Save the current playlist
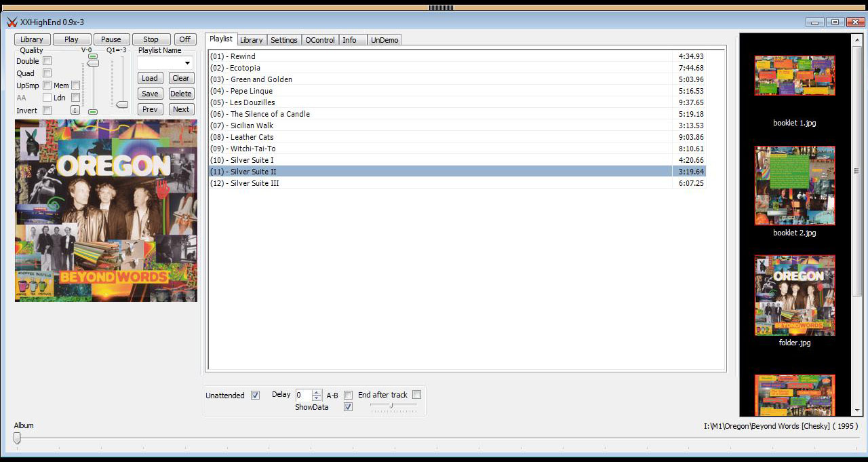The image size is (868, 462). coord(150,94)
